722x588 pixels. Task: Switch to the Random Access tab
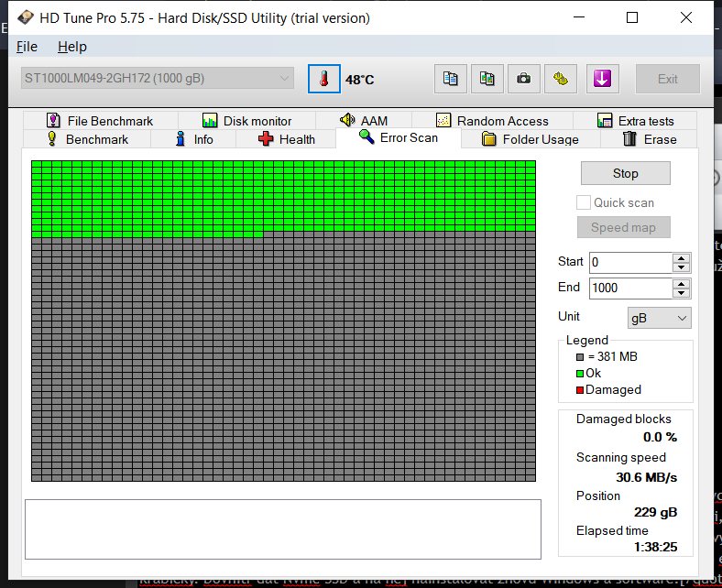(492, 121)
